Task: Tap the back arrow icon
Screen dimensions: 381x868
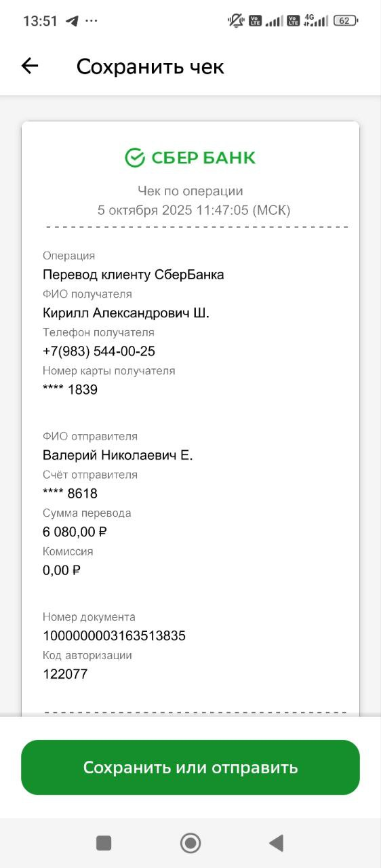Action: click(30, 66)
